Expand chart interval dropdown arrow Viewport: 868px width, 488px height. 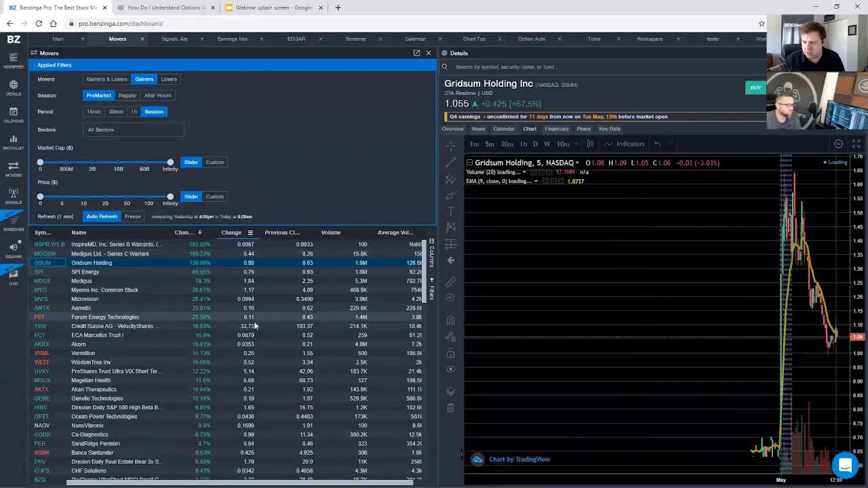[576, 144]
